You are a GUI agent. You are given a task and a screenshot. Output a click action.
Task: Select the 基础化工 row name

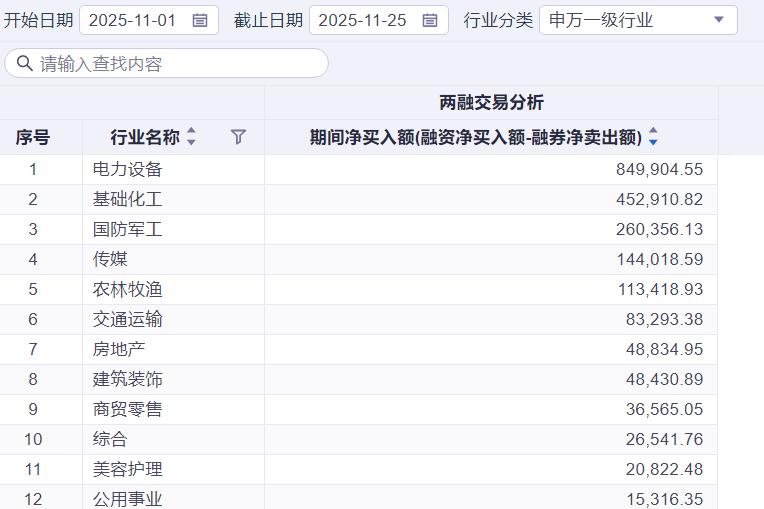(128, 200)
